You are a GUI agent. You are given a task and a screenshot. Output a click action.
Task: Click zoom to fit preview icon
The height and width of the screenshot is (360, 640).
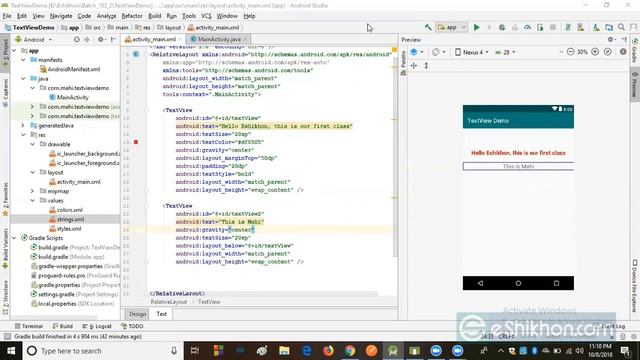(608, 52)
